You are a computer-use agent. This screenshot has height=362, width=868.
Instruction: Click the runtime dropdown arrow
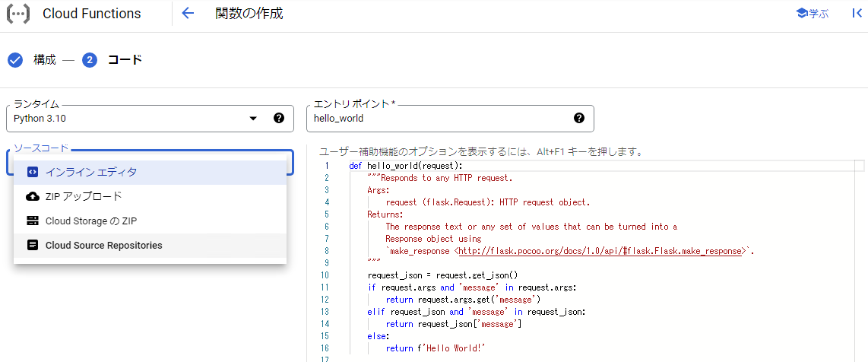click(253, 119)
